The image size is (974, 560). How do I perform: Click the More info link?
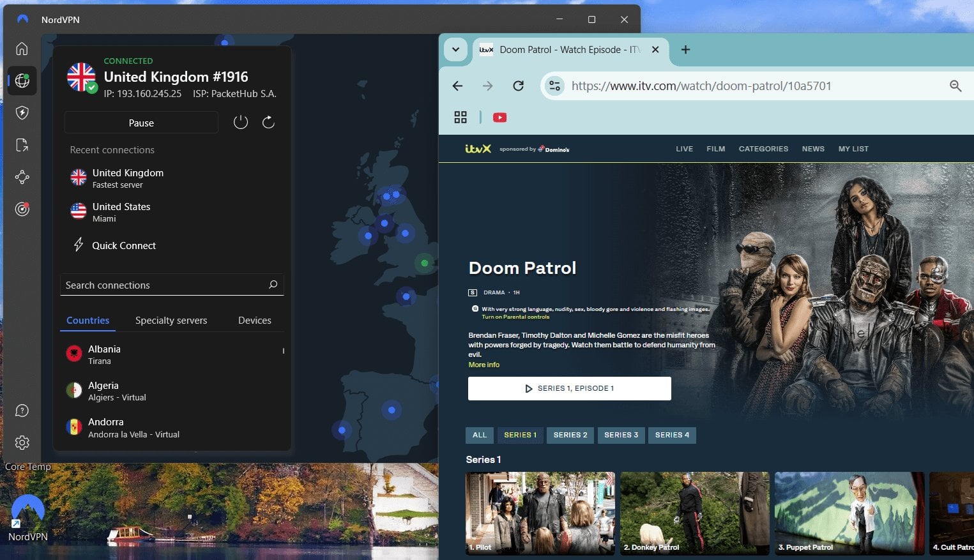tap(483, 364)
